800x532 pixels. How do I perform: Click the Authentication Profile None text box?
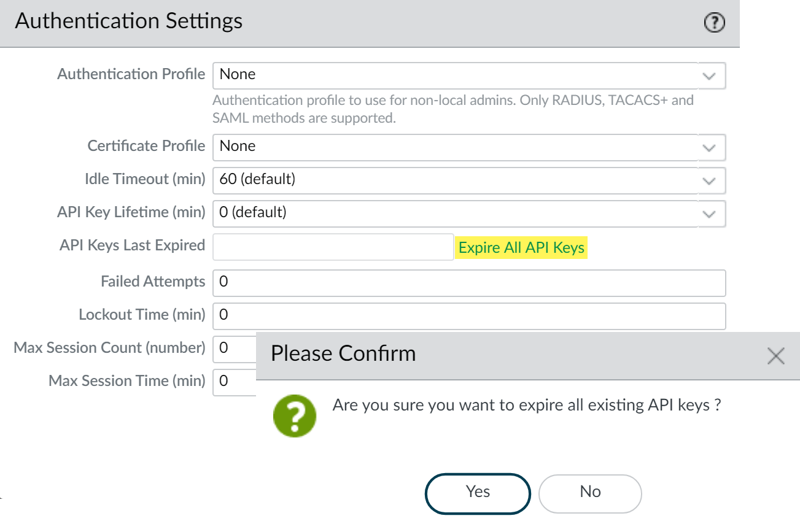(454, 75)
